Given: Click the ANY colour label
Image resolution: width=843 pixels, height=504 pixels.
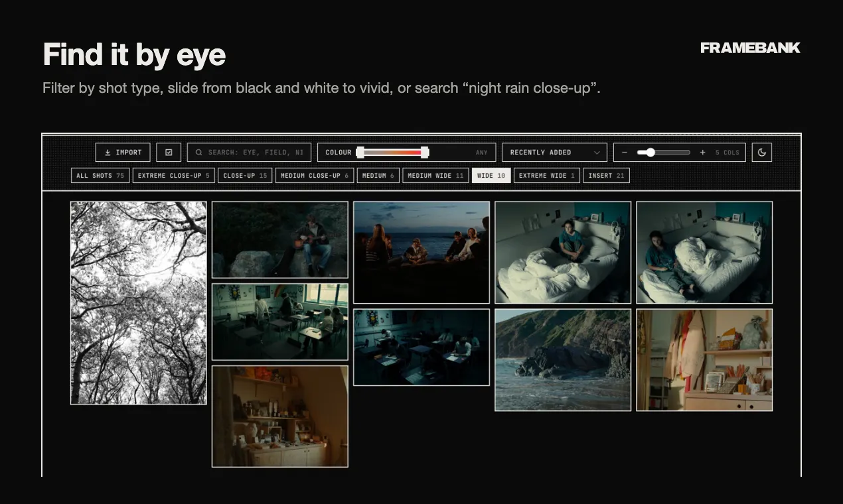Looking at the screenshot, I should 482,153.
